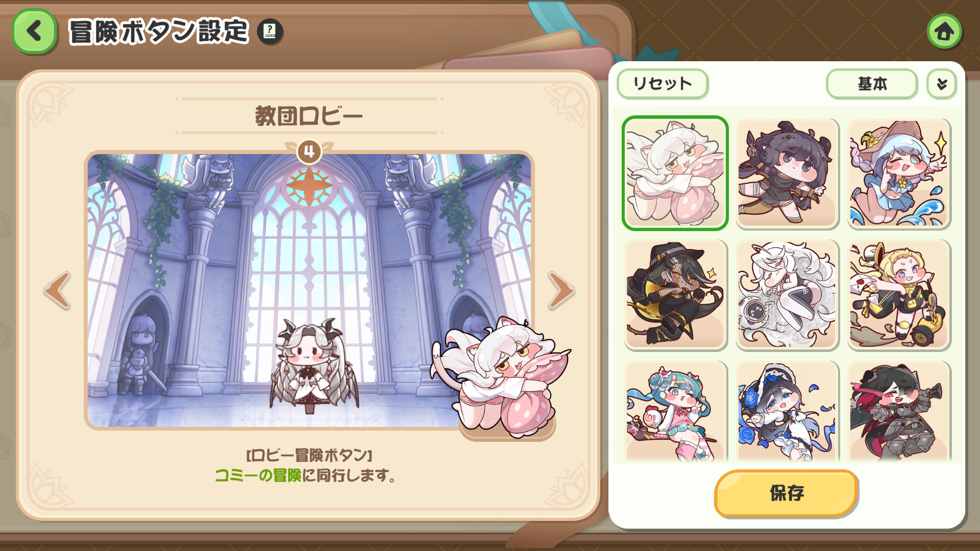Viewport: 980px width, 551px height.
Task: Select the white cat girl with pink pillow
Action: coord(675,173)
